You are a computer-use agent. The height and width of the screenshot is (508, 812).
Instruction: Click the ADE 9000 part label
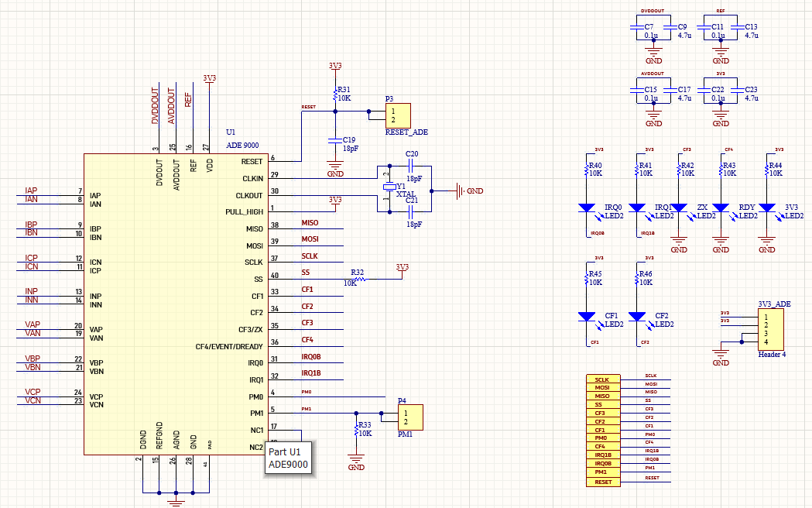click(x=242, y=146)
